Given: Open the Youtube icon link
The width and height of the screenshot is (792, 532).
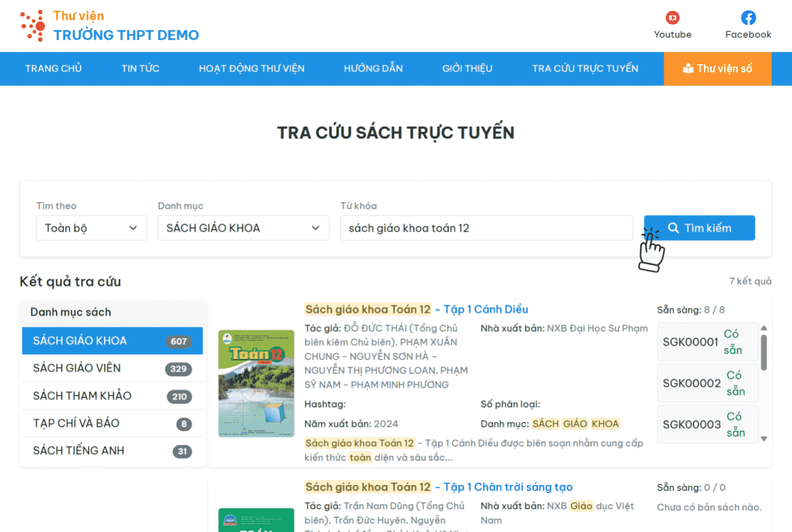Looking at the screenshot, I should pos(672,18).
